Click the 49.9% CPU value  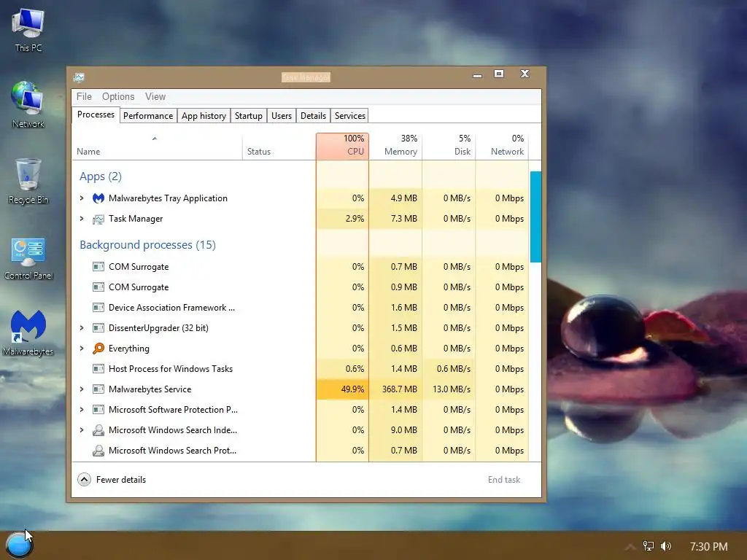coord(352,389)
